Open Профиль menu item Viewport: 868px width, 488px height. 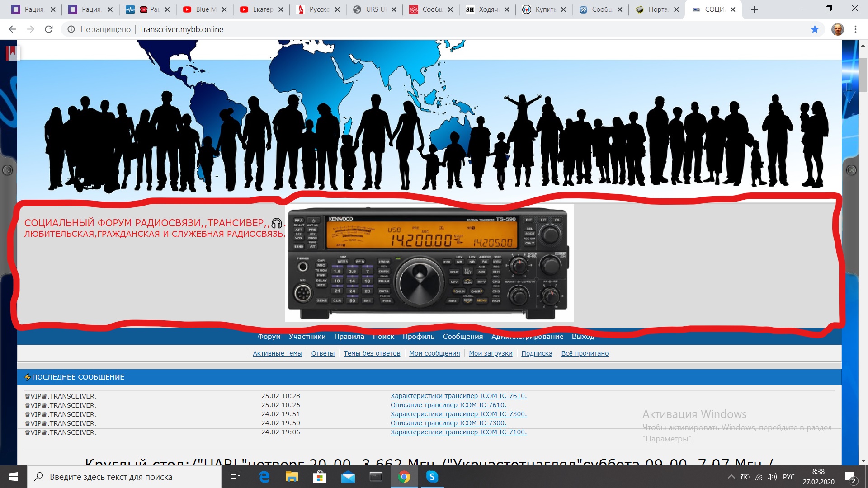[419, 337]
